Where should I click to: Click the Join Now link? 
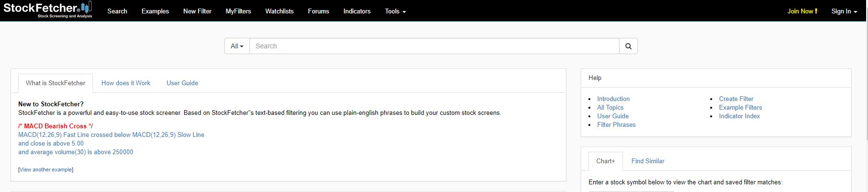[x=802, y=11]
